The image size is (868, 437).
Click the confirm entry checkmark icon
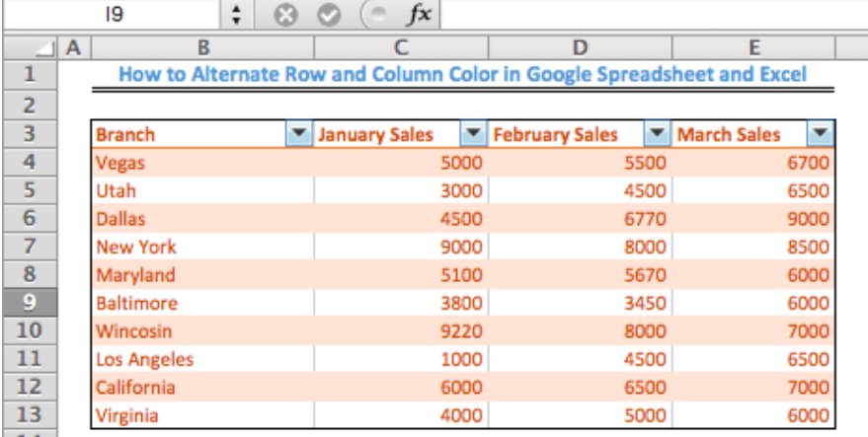329,15
